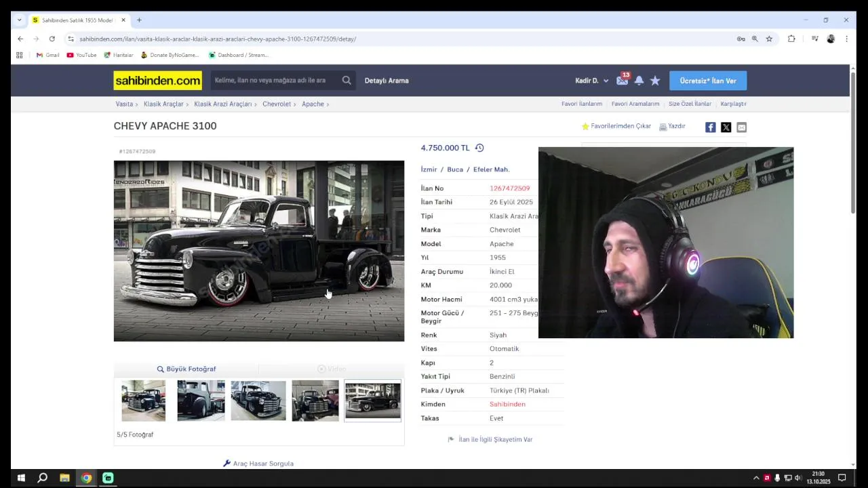Open Chevrolet breadcrumb
Screen dimensions: 868x488
[x=277, y=104]
